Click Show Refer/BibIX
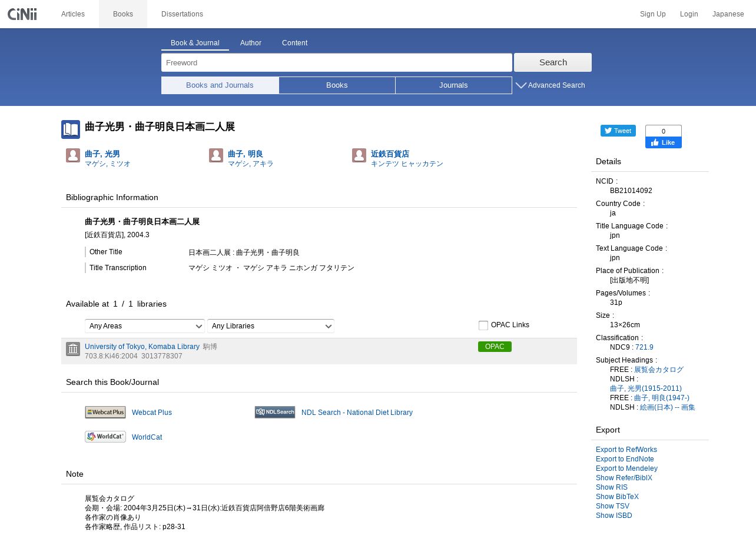This screenshot has height=555, width=756. coord(624,478)
